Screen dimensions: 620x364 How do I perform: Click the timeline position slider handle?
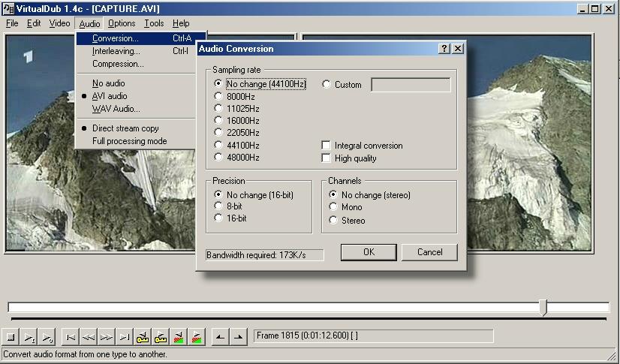(x=544, y=307)
